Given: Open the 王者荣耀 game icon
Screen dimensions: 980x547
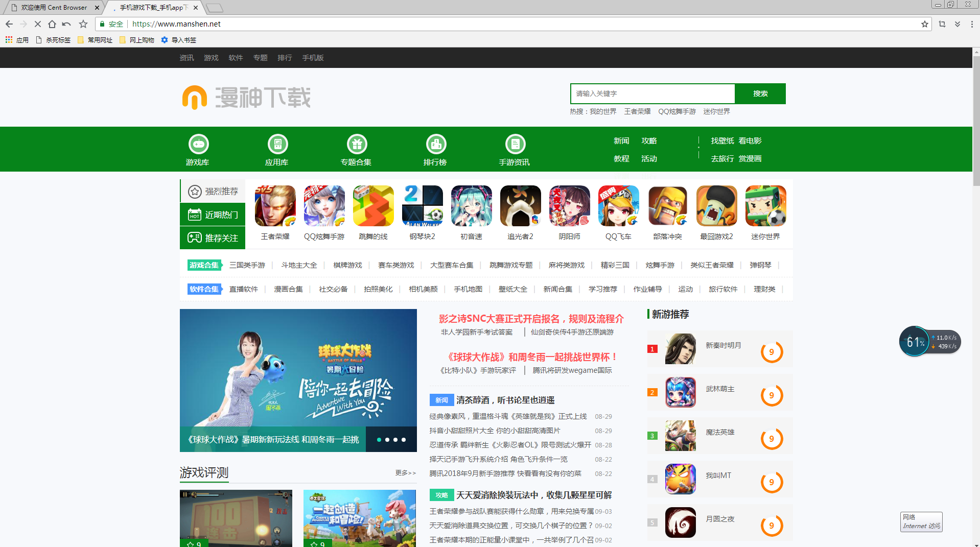Looking at the screenshot, I should click(275, 206).
